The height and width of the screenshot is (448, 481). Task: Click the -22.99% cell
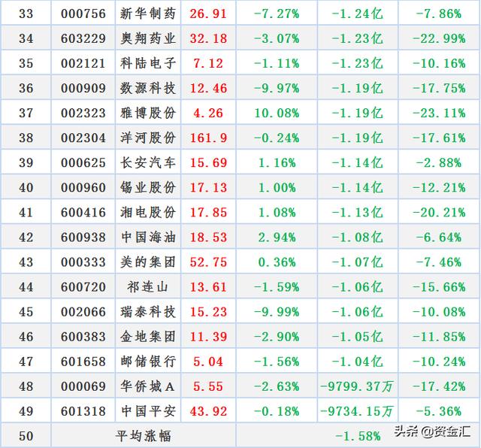439,38
